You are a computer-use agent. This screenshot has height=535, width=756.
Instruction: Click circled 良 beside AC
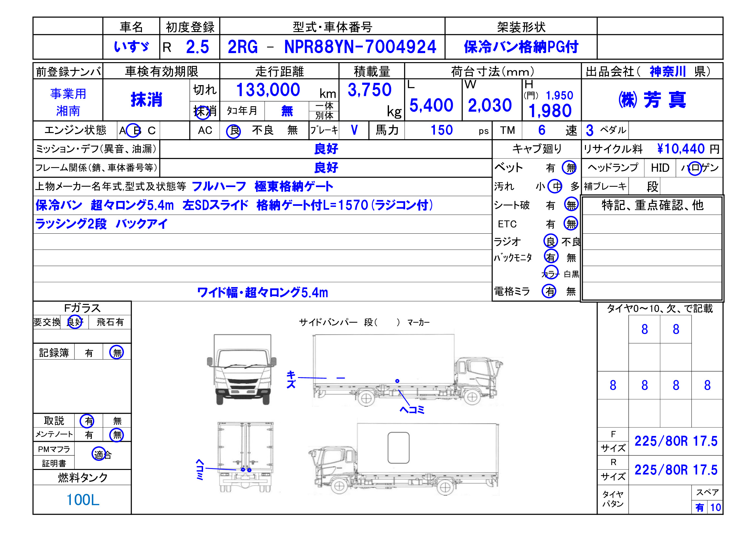233,131
